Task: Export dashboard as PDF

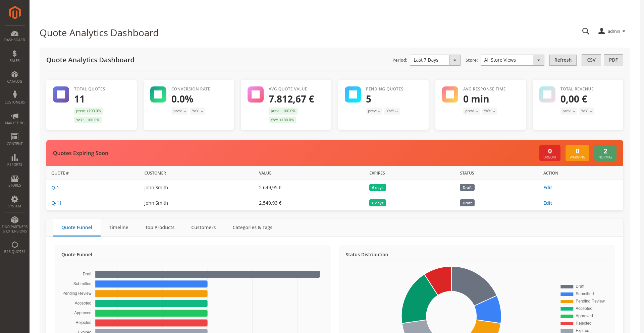Action: tap(613, 60)
